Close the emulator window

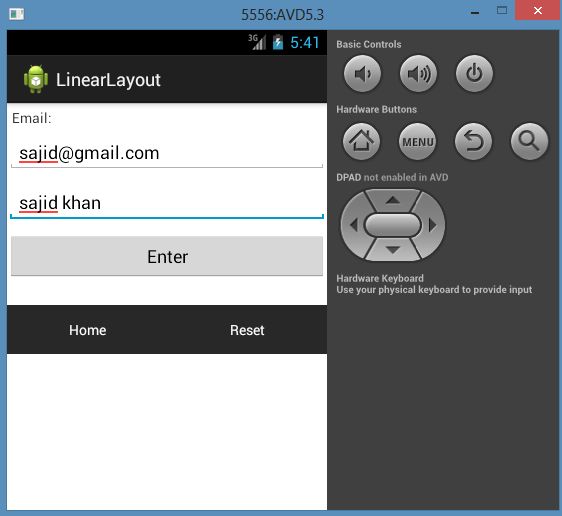(x=538, y=10)
